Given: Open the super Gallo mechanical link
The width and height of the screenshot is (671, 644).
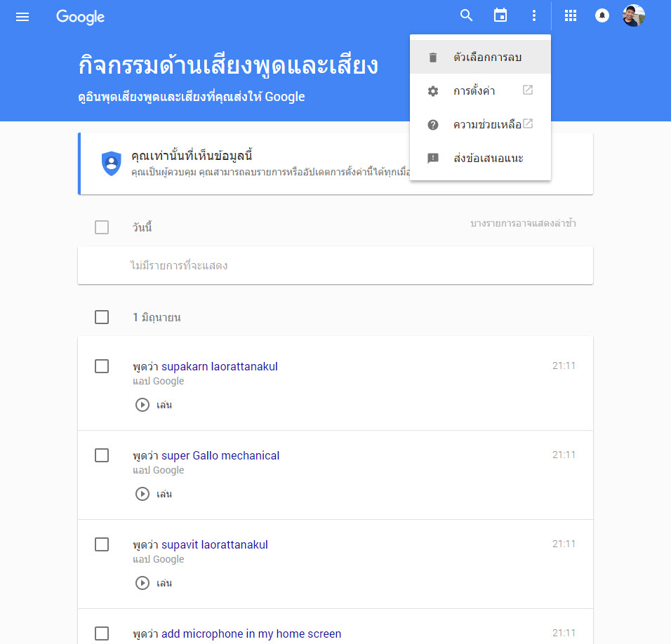Looking at the screenshot, I should tap(220, 455).
